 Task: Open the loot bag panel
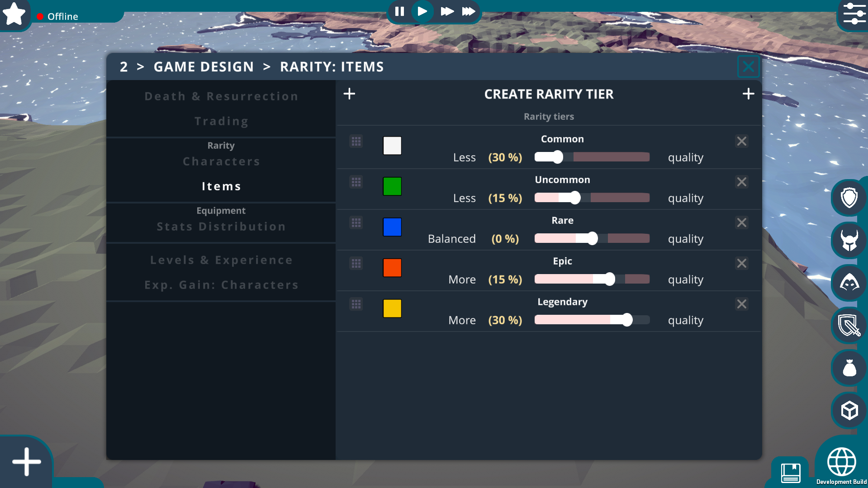(x=849, y=368)
